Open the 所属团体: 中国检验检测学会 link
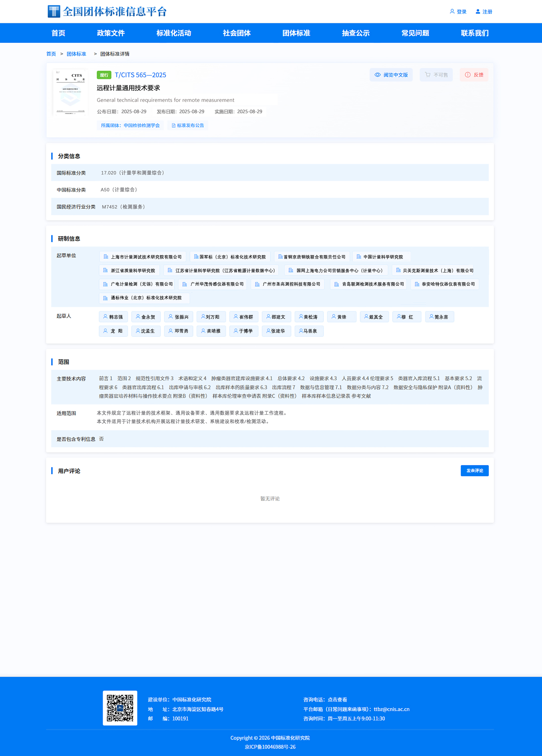Screen dimensions: 542x756 pos(130,125)
